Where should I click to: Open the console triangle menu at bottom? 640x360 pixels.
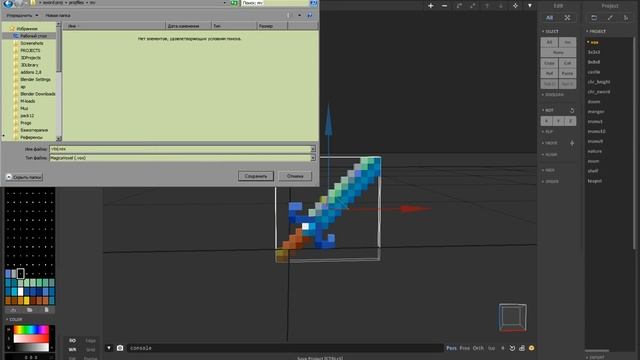pyautogui.click(x=109, y=348)
